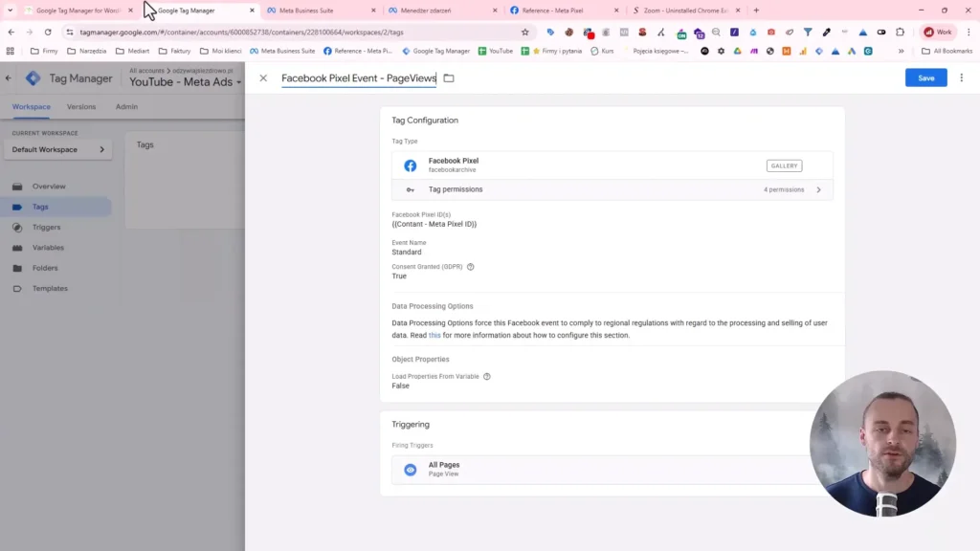Screen dimensions: 980x551
Task: Click the All Pages eye icon
Action: click(410, 470)
